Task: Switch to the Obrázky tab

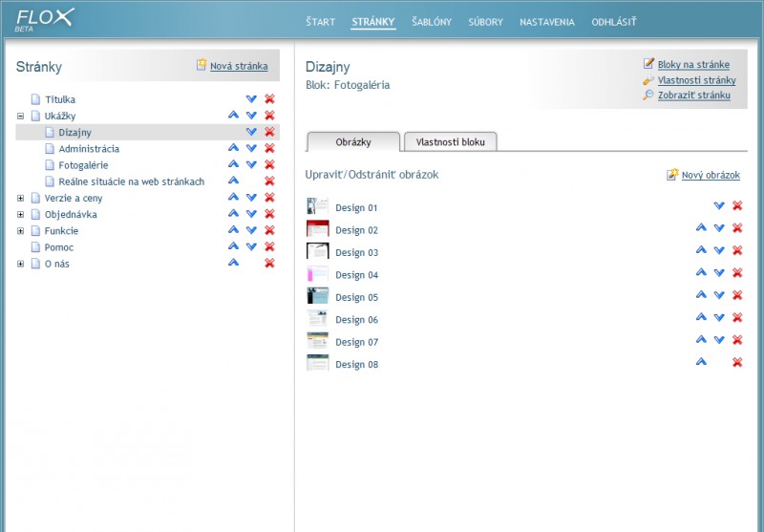Action: pos(353,142)
